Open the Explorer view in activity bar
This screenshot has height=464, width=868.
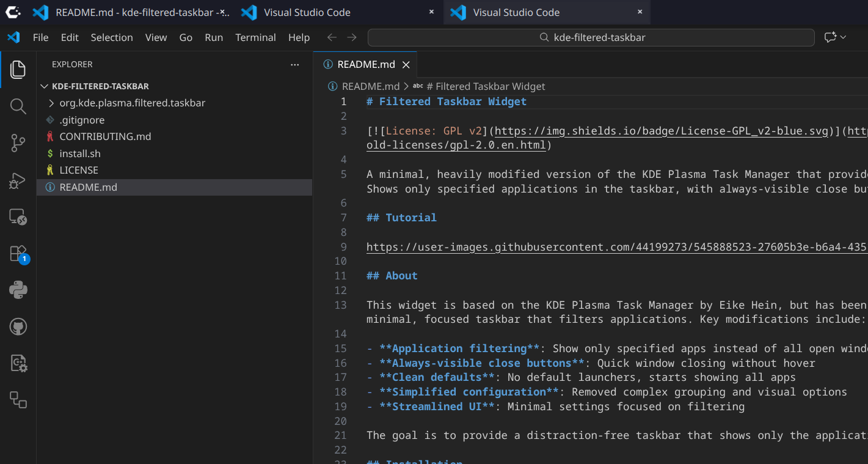pyautogui.click(x=18, y=69)
